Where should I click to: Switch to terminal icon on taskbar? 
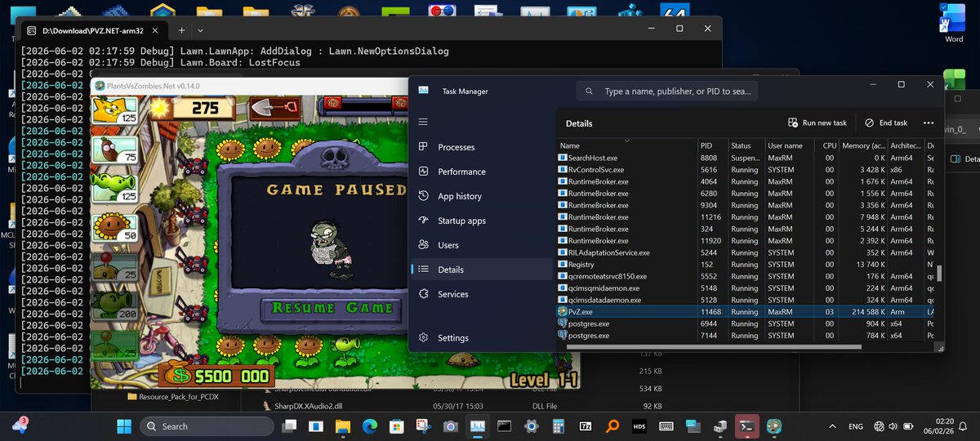(x=746, y=425)
